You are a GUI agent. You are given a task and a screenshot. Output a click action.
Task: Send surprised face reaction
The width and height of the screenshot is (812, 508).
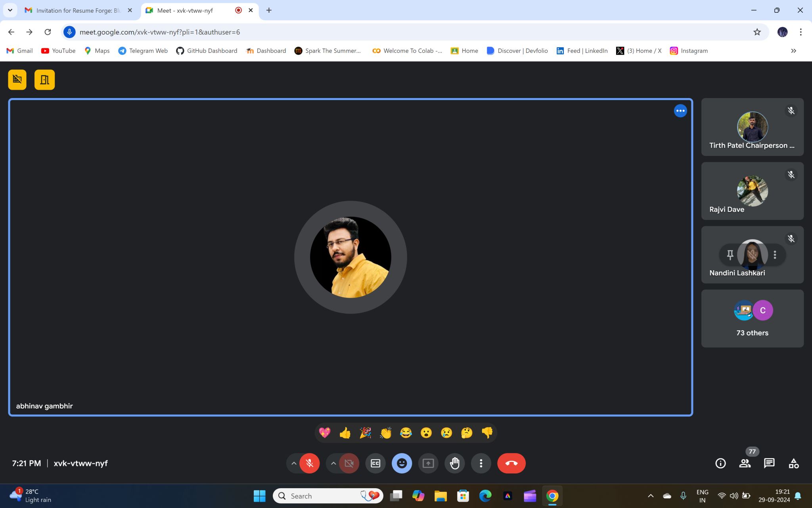(x=426, y=433)
